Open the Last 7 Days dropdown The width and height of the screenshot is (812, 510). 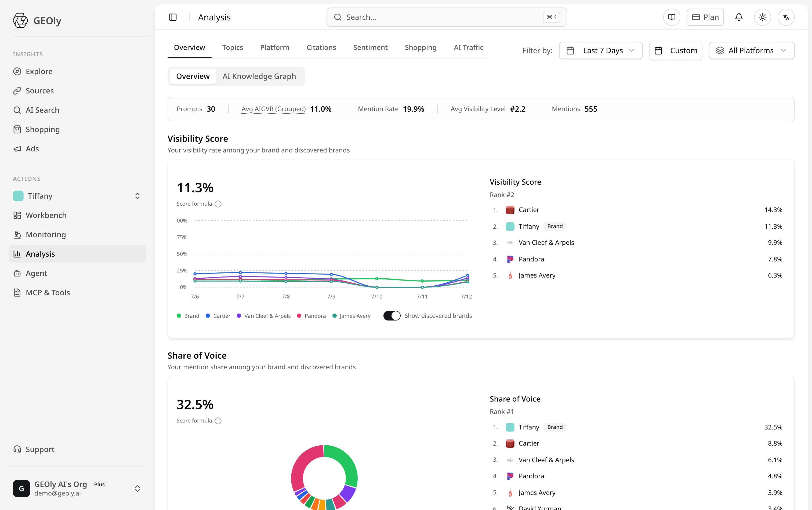tap(601, 50)
